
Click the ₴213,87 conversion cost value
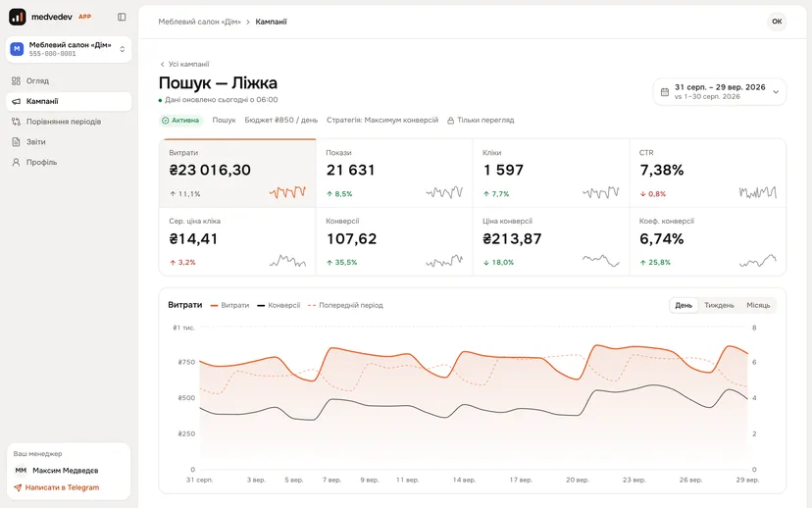[512, 238]
